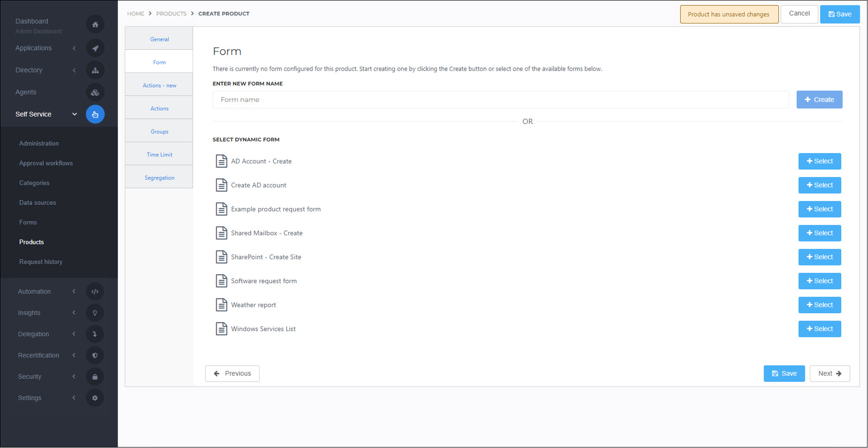
Task: Switch to the Groups tab
Action: click(x=159, y=131)
